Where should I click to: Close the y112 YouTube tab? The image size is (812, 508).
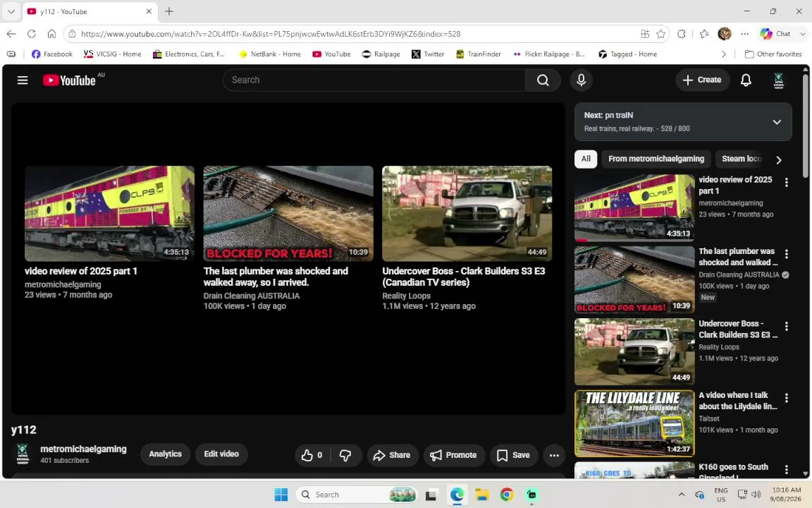point(149,11)
